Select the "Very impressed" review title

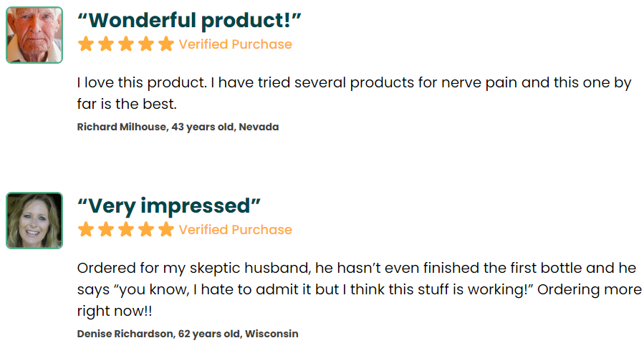169,206
